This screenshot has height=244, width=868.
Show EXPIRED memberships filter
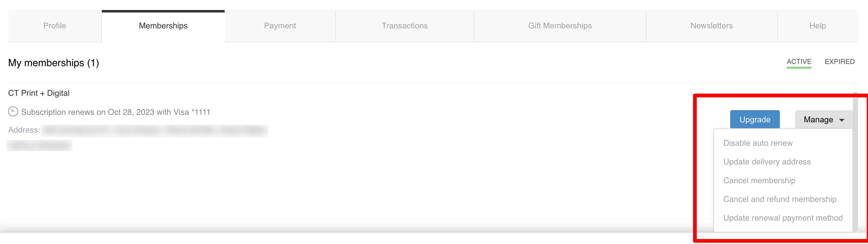tap(839, 61)
